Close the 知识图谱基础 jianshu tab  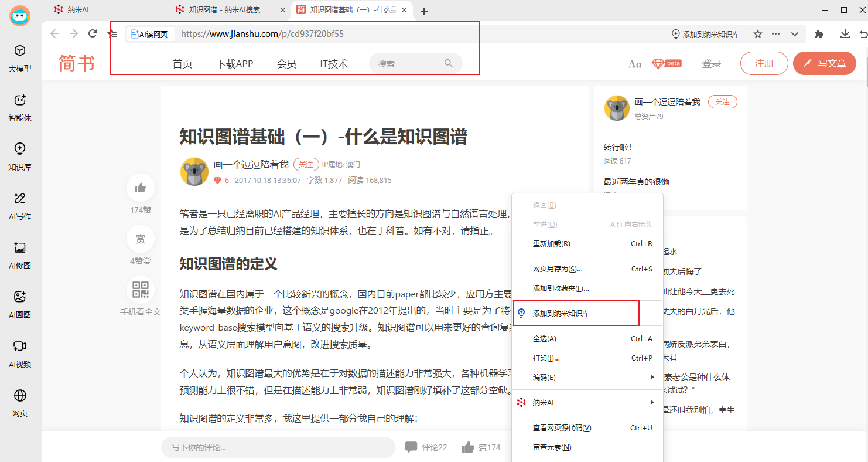(x=404, y=10)
